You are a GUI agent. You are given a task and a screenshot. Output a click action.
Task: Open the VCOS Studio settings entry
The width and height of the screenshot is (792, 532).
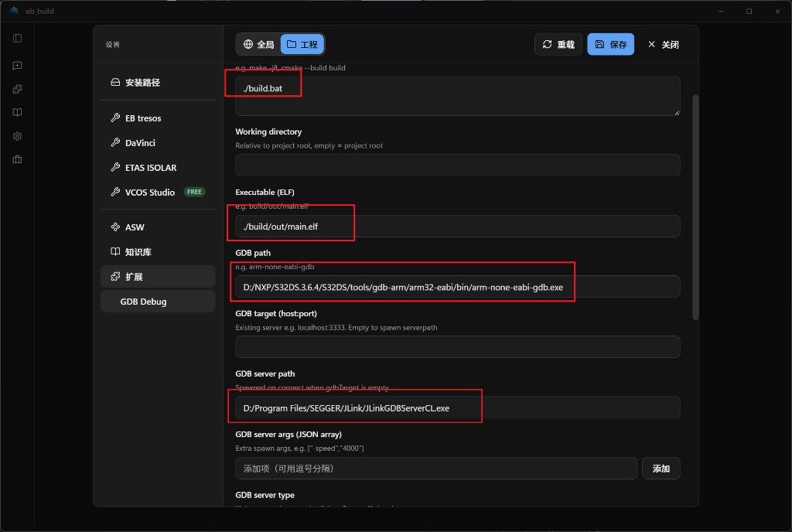158,193
